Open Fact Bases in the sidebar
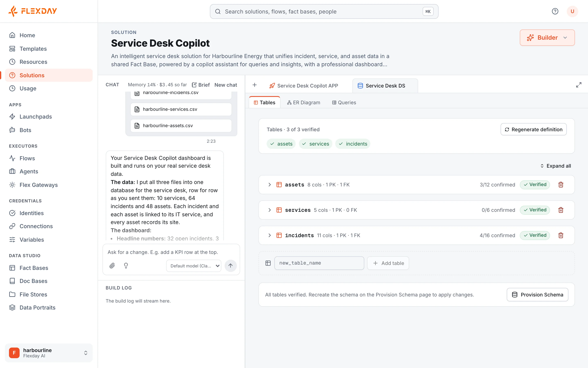The width and height of the screenshot is (588, 368). point(49,268)
